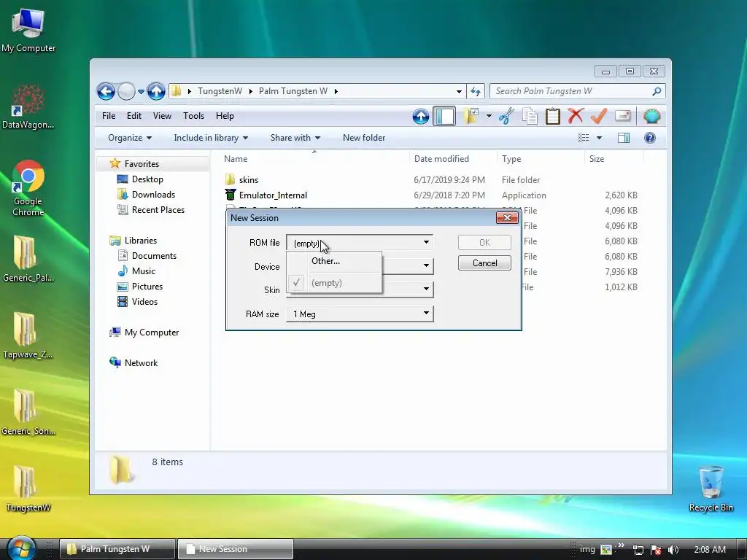Open the Tools menu

tap(193, 116)
